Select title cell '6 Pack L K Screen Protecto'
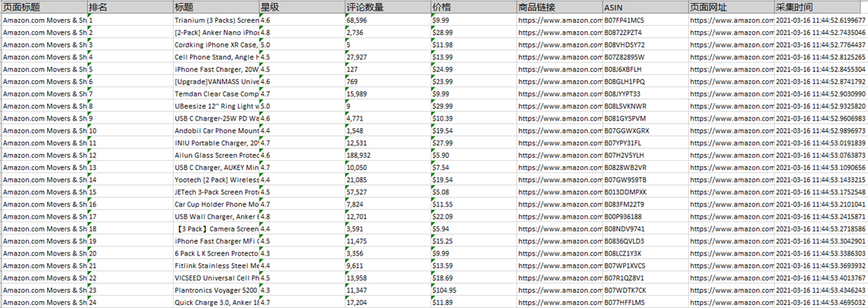This screenshot has width=868, height=308. click(216, 253)
